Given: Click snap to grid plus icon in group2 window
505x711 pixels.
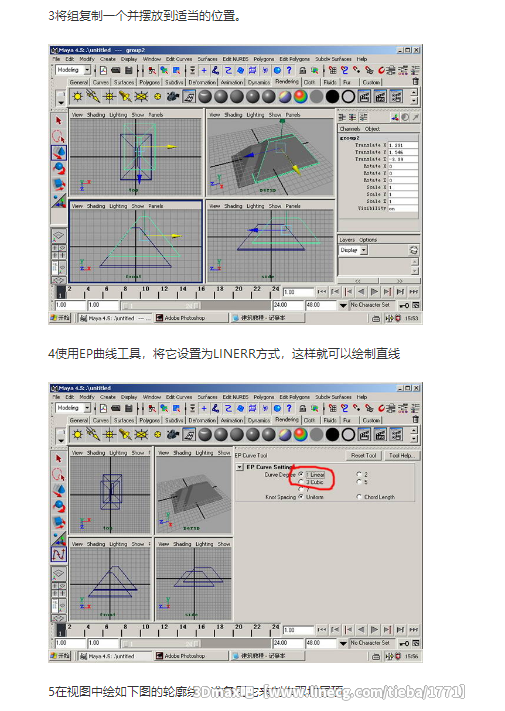Looking at the screenshot, I should 204,70.
